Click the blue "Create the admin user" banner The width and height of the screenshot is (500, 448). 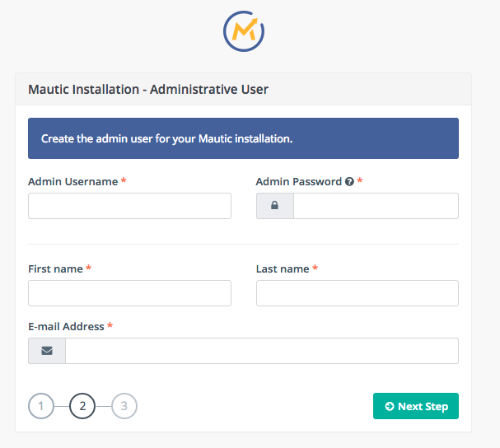point(243,138)
